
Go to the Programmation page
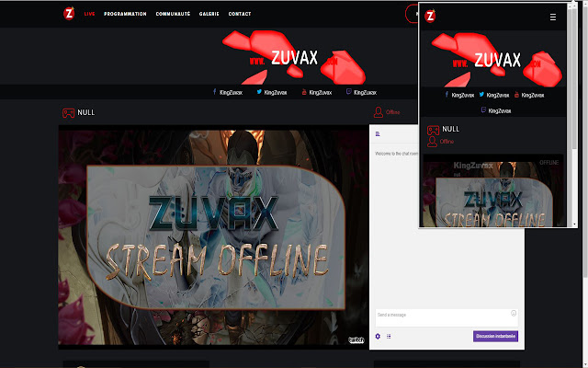[x=125, y=14]
